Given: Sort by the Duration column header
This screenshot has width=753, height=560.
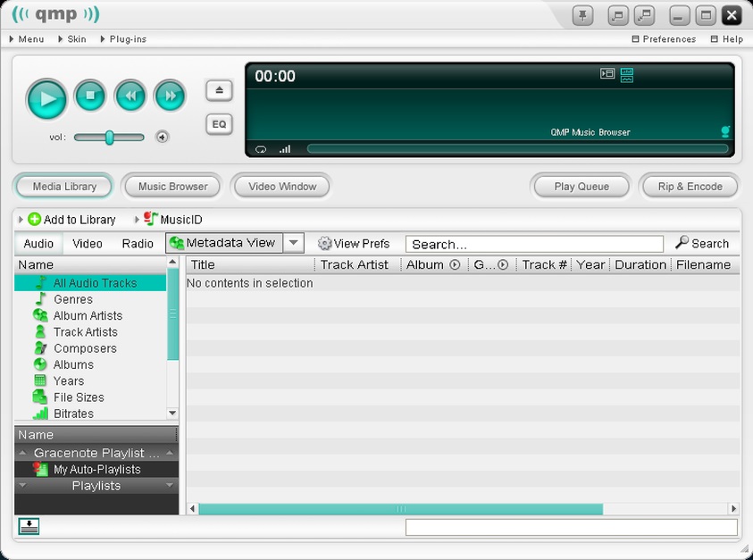Looking at the screenshot, I should point(640,264).
